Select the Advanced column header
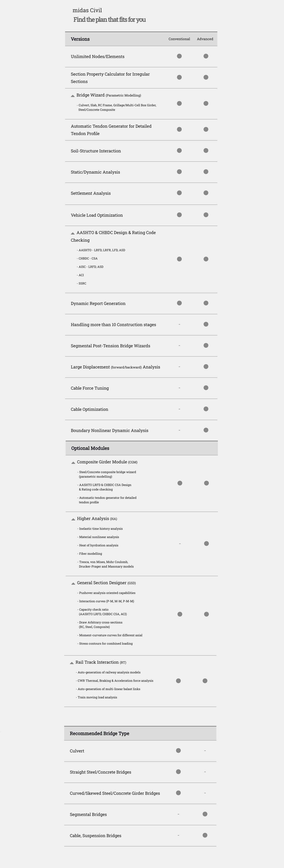This screenshot has width=284, height=868. pos(205,39)
